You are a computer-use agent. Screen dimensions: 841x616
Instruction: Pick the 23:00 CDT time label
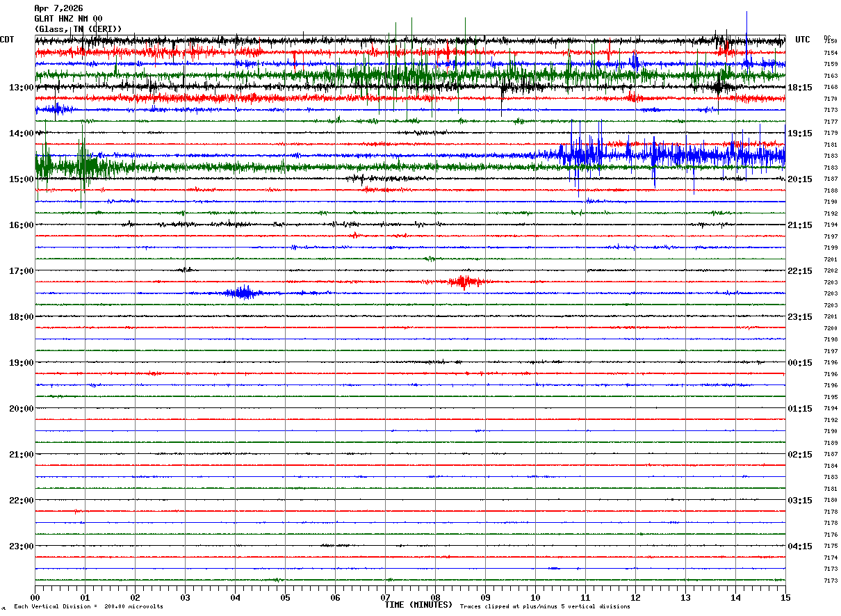click(21, 546)
